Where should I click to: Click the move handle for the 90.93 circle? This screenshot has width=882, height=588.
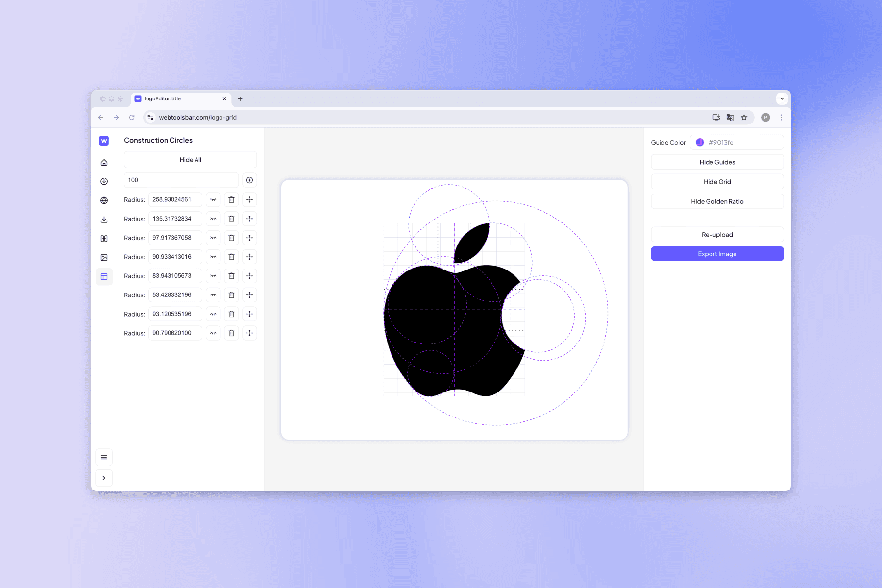click(249, 257)
